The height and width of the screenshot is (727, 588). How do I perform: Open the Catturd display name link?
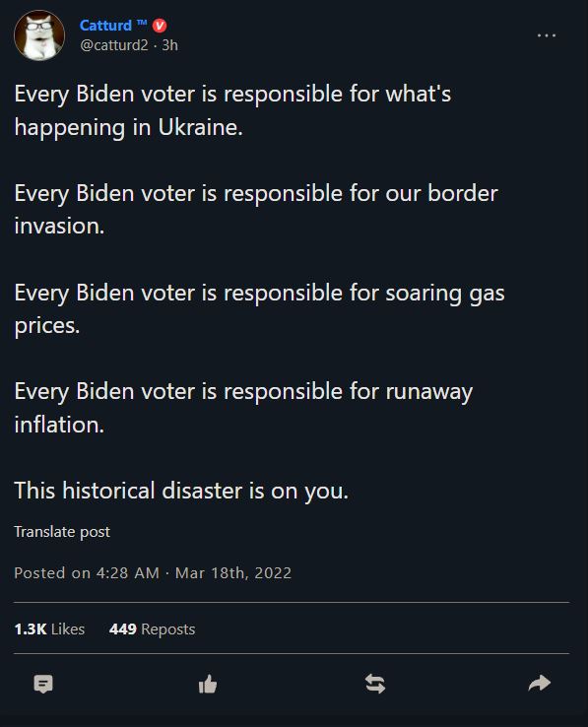(105, 25)
